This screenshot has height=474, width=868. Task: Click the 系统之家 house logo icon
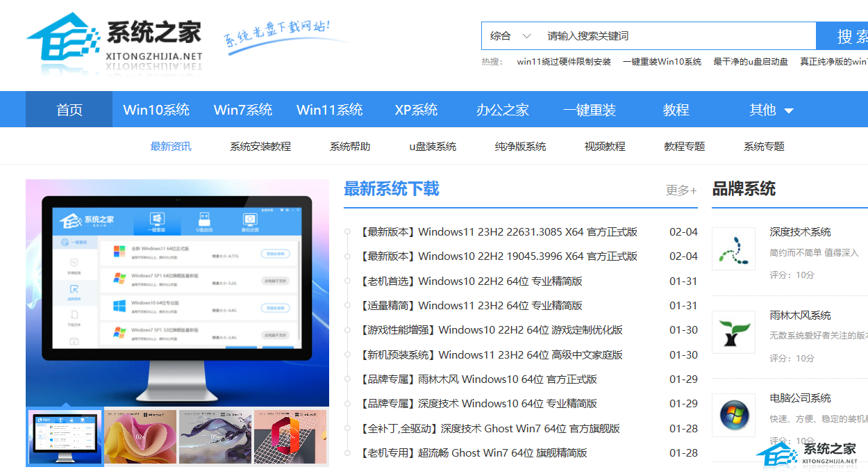[62, 36]
